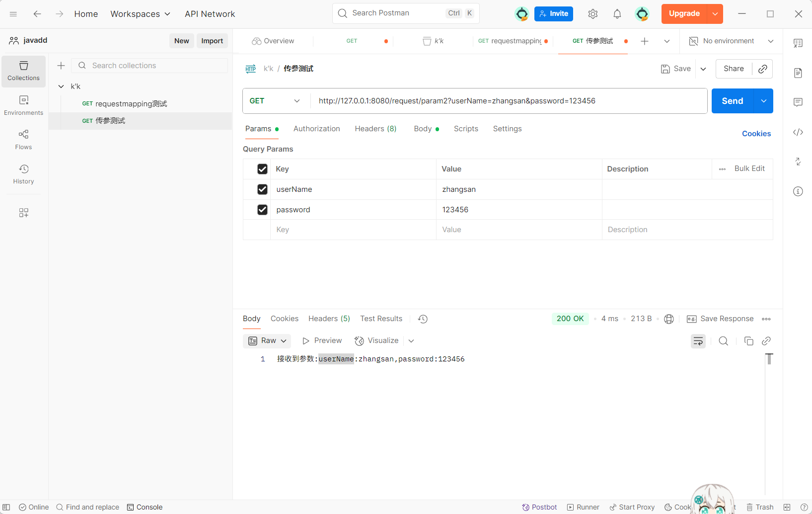Open Collections in the sidebar
The height and width of the screenshot is (514, 812).
(23, 71)
